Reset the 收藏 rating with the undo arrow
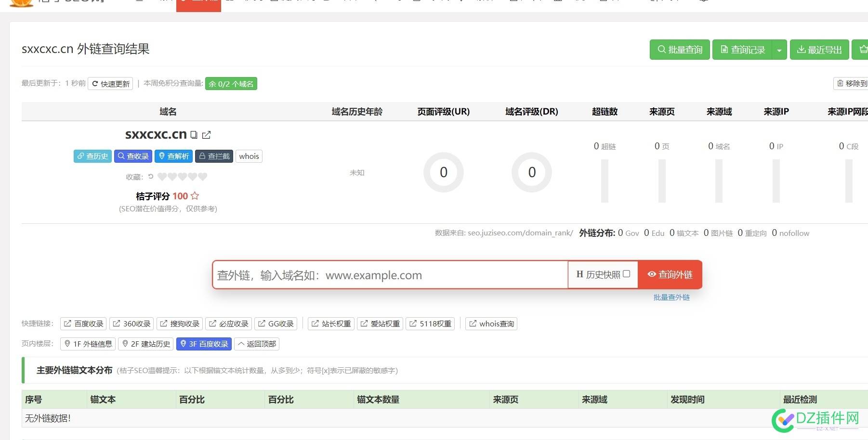 (x=151, y=177)
